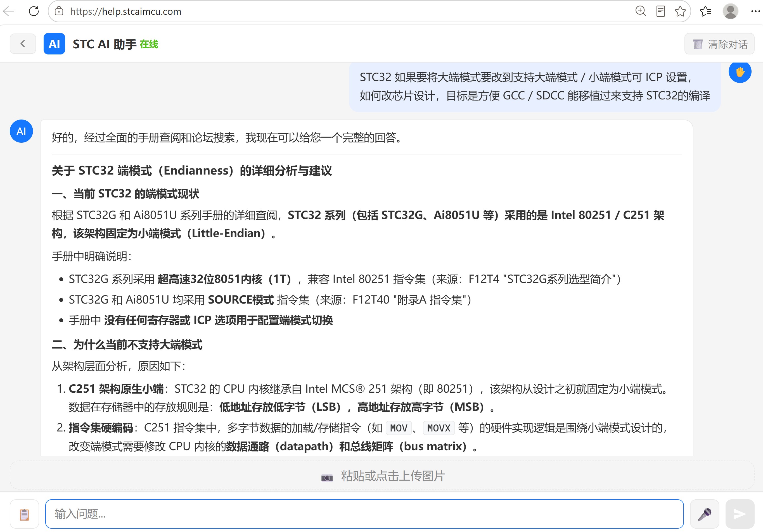Image resolution: width=763 pixels, height=532 pixels.
Task: Click heading 关于 STC32 端模式 的详细分析与建议
Action: point(192,171)
